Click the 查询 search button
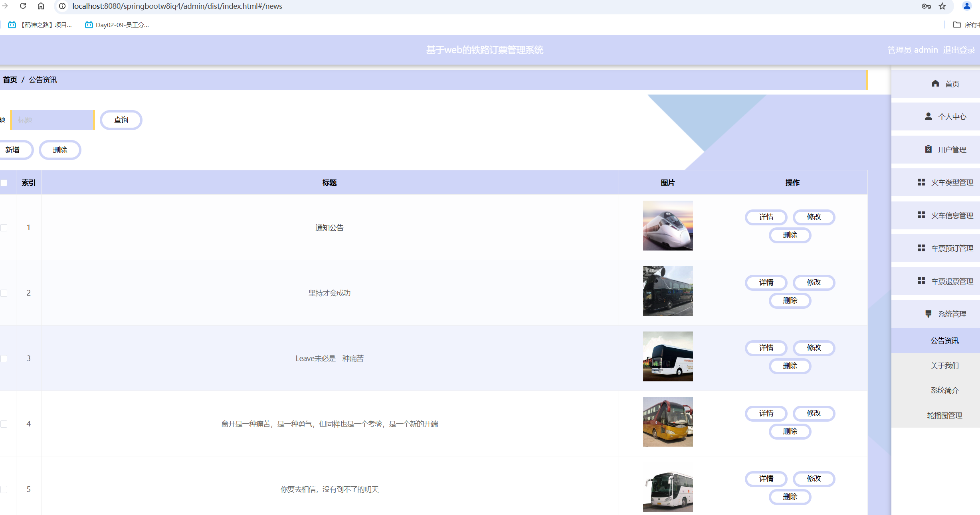This screenshot has height=515, width=980. point(121,120)
